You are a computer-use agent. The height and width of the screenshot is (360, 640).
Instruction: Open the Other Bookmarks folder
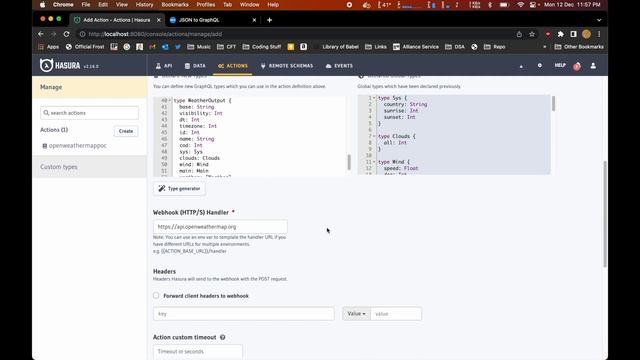(x=579, y=47)
